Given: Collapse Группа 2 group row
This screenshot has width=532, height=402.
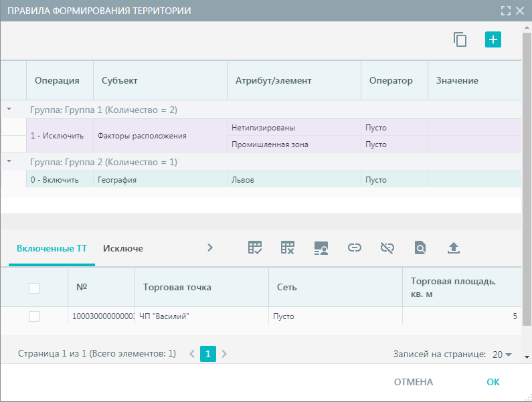Looking at the screenshot, I should pyautogui.click(x=9, y=161).
